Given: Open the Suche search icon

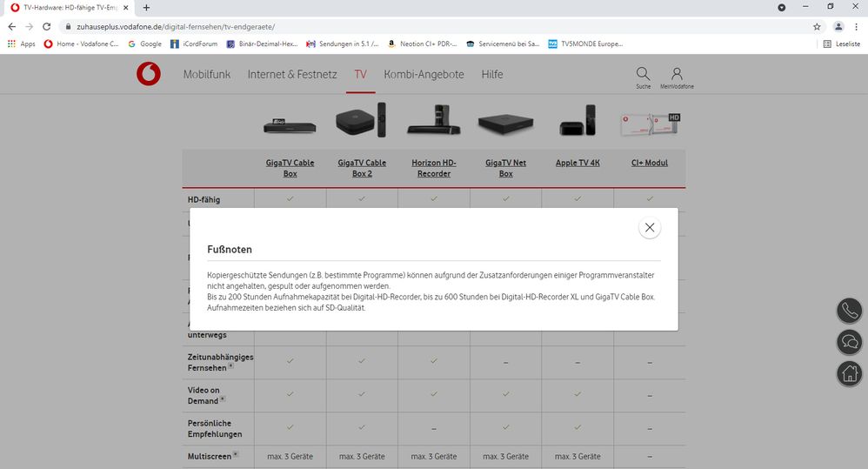Looking at the screenshot, I should (643, 77).
